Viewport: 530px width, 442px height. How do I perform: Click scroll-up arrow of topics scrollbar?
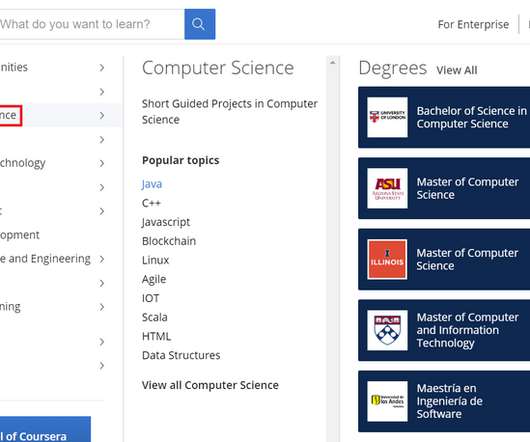[x=333, y=63]
